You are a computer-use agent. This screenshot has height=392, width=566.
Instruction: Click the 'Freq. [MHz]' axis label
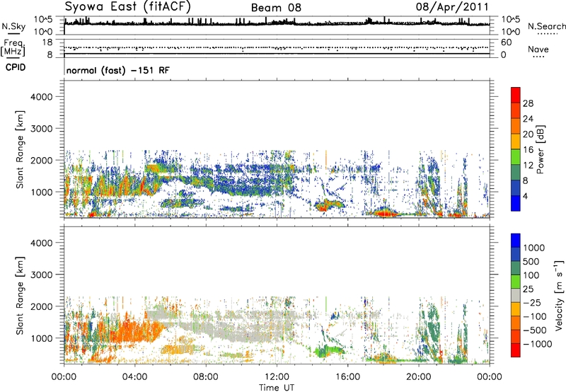pyautogui.click(x=13, y=48)
